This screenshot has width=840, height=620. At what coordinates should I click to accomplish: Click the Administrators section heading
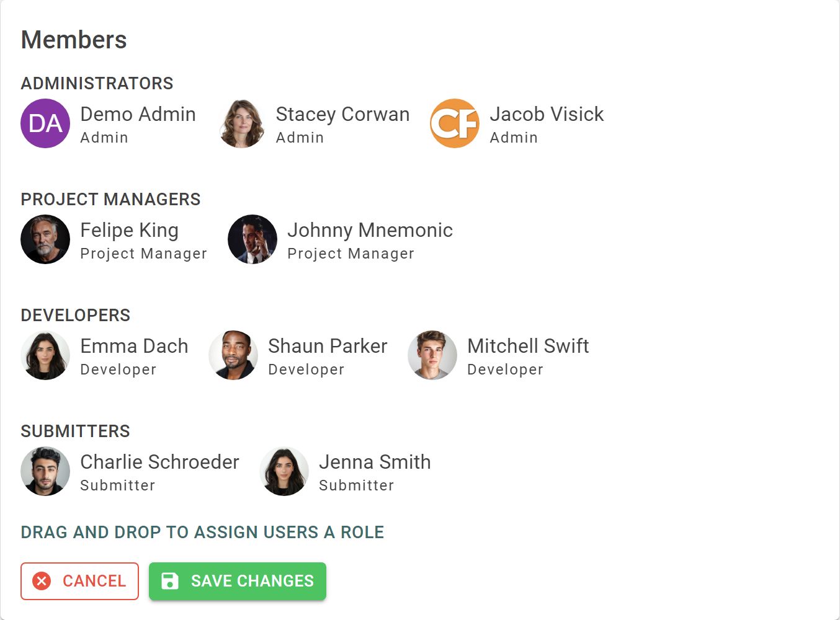click(97, 83)
